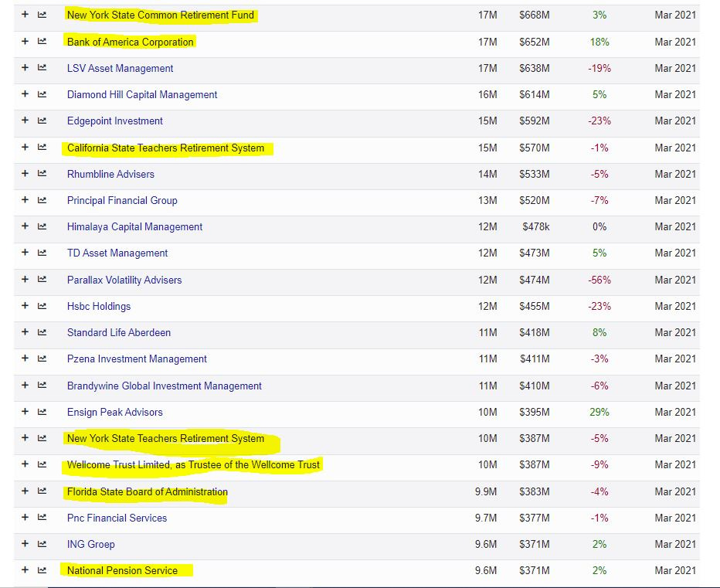
Task: Open chart icon for National Pension Service
Action: pyautogui.click(x=42, y=570)
